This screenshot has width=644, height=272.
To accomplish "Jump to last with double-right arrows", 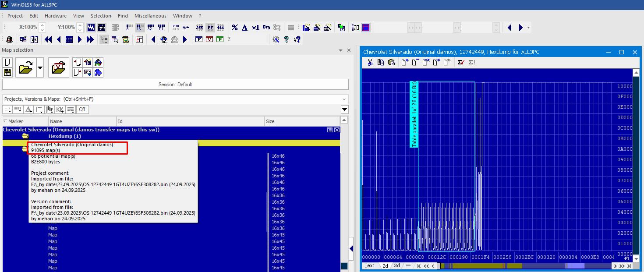I will [90, 39].
